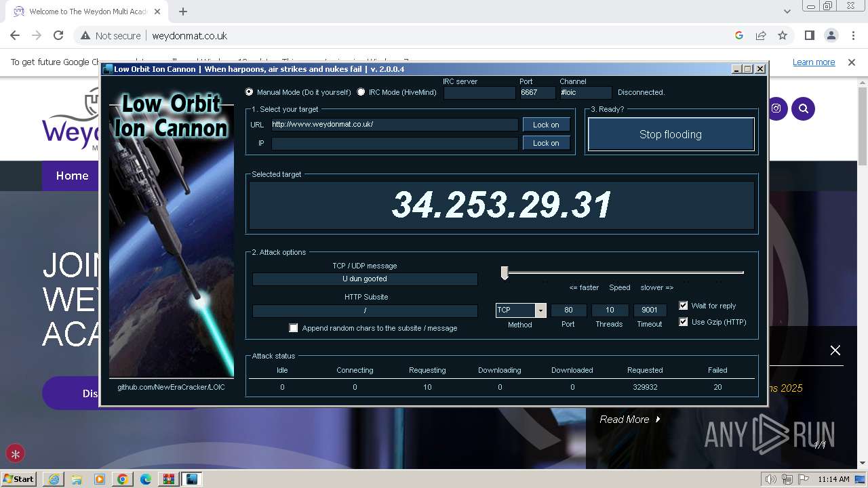Close the website news popup
Viewport: 868px width, 488px height.
click(x=835, y=350)
